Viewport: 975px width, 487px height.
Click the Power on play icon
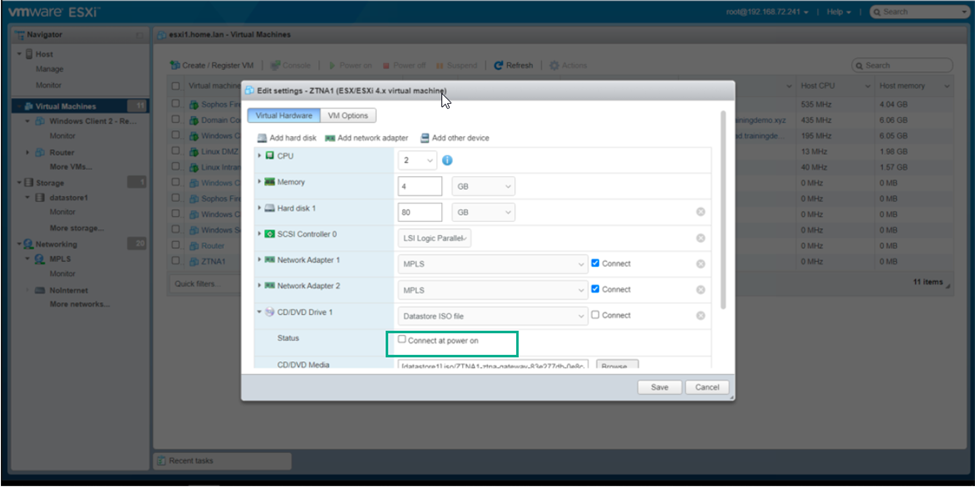tap(333, 65)
